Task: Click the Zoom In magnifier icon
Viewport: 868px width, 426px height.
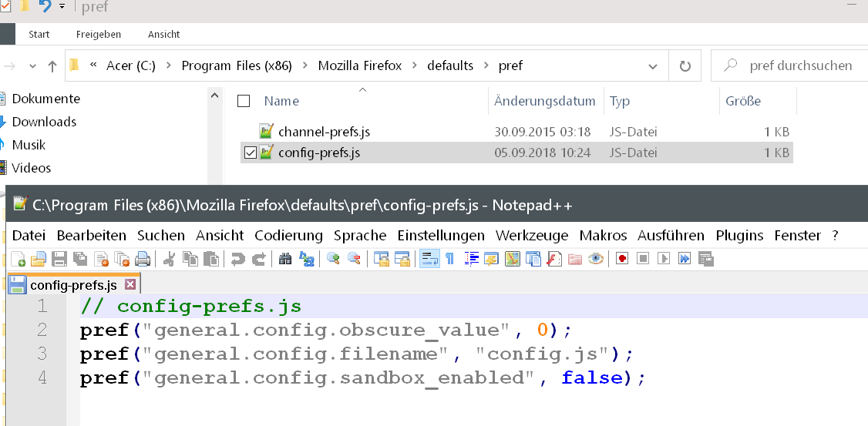Action: coord(333,258)
